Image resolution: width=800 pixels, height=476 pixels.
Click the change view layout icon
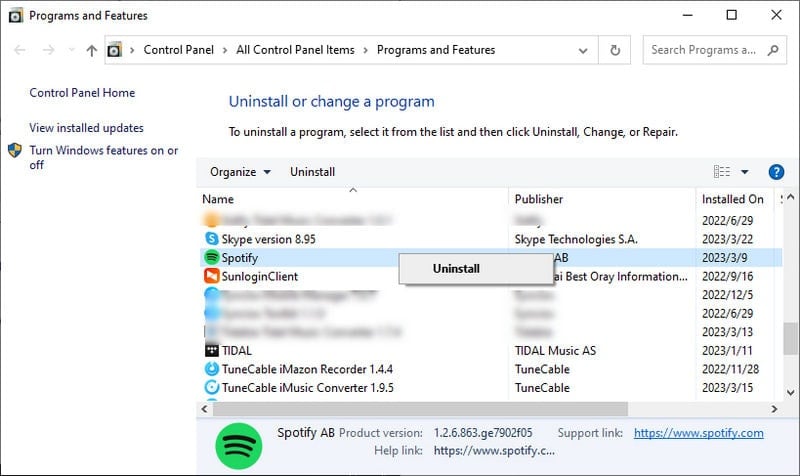point(721,171)
